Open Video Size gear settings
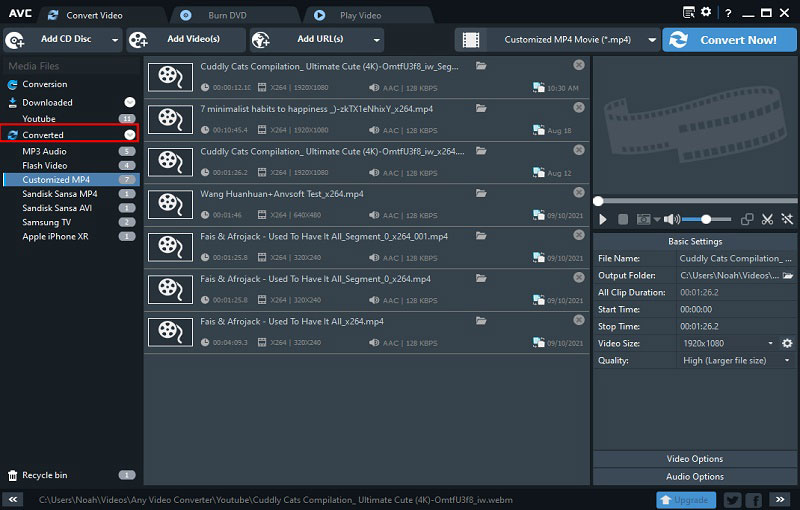 coord(787,343)
